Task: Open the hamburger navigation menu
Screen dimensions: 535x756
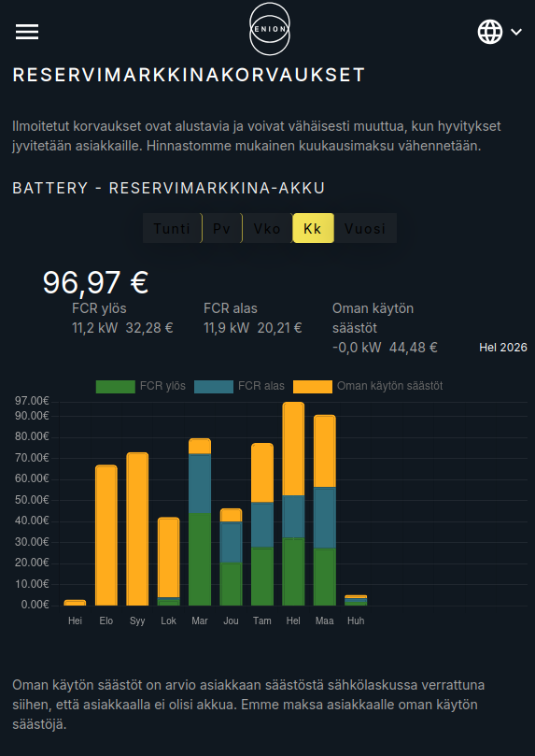Action: click(x=27, y=32)
